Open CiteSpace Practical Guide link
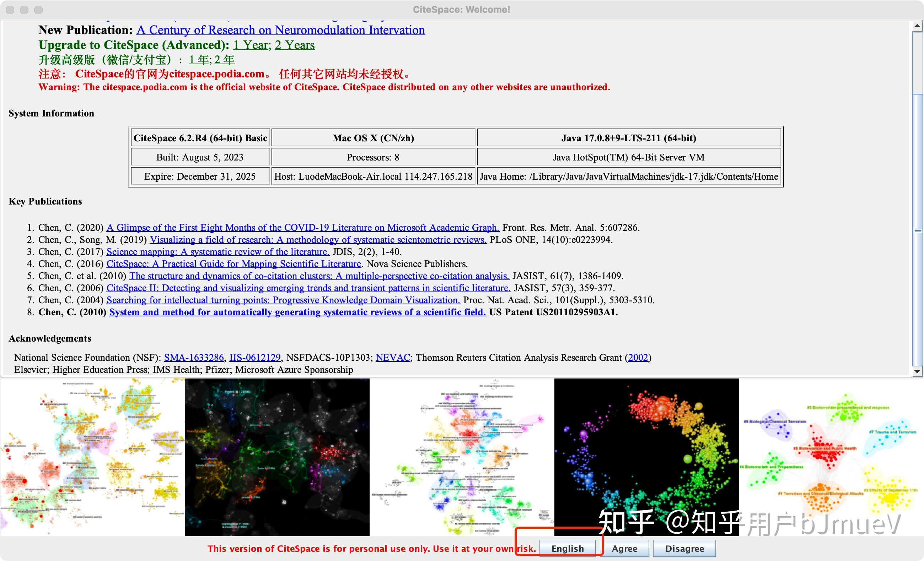Viewport: 924px width, 561px height. pyautogui.click(x=233, y=264)
